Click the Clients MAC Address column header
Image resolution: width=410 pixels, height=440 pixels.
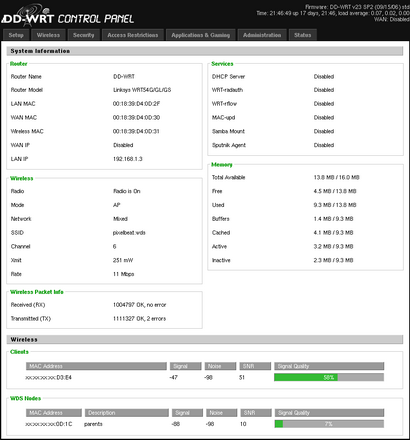click(x=96, y=366)
